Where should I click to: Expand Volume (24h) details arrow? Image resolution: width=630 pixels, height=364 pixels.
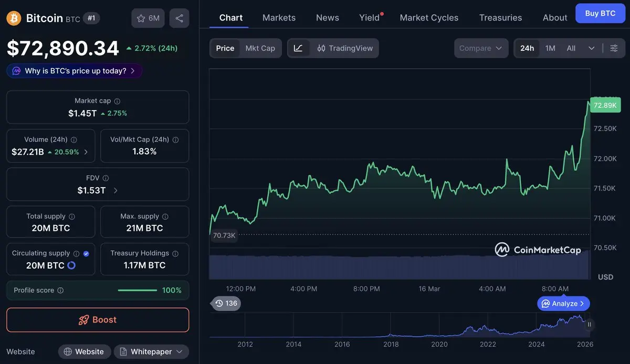(x=86, y=152)
